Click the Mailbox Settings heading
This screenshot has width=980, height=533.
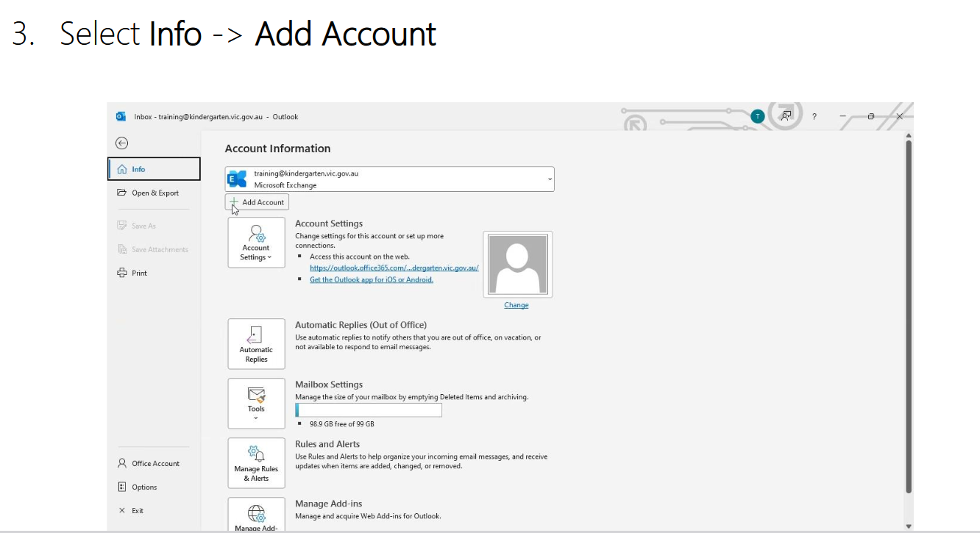click(329, 384)
